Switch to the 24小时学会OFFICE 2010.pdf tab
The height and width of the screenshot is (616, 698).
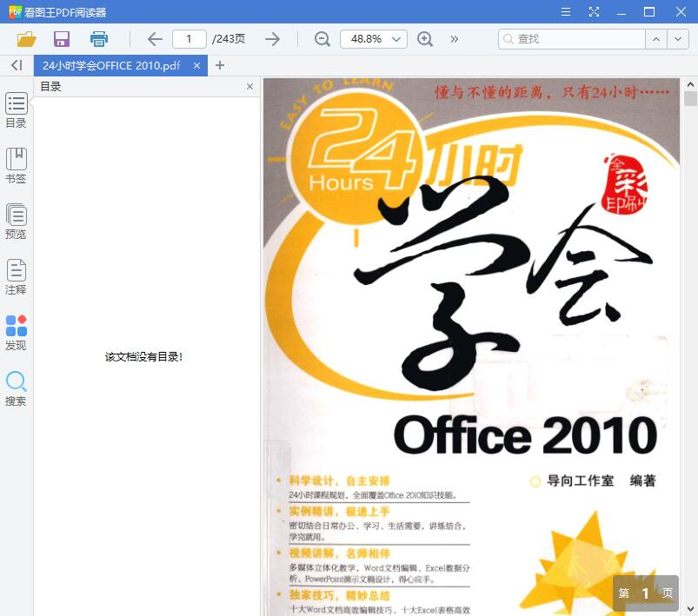[111, 65]
